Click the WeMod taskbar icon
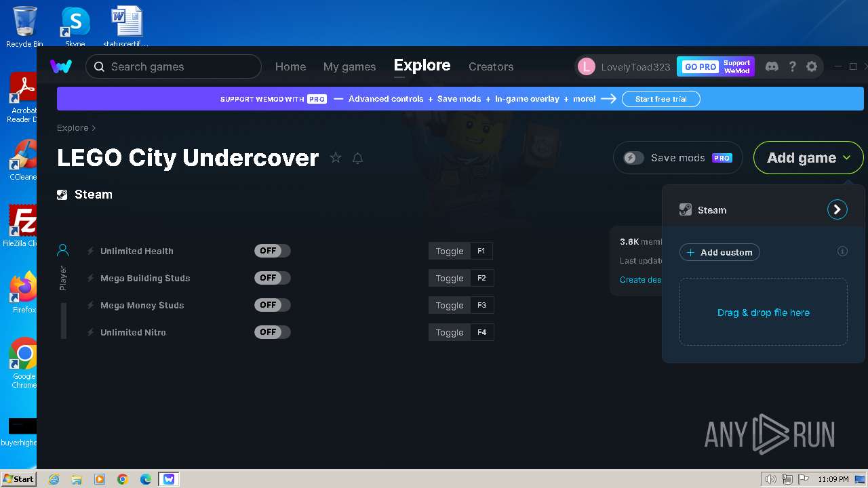868x488 pixels. (169, 479)
